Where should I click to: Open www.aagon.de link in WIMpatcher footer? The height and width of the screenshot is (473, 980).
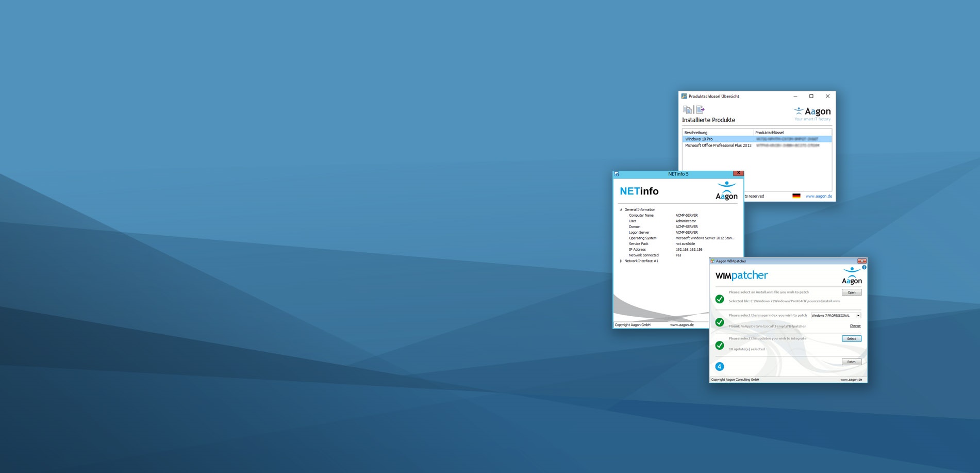point(851,380)
